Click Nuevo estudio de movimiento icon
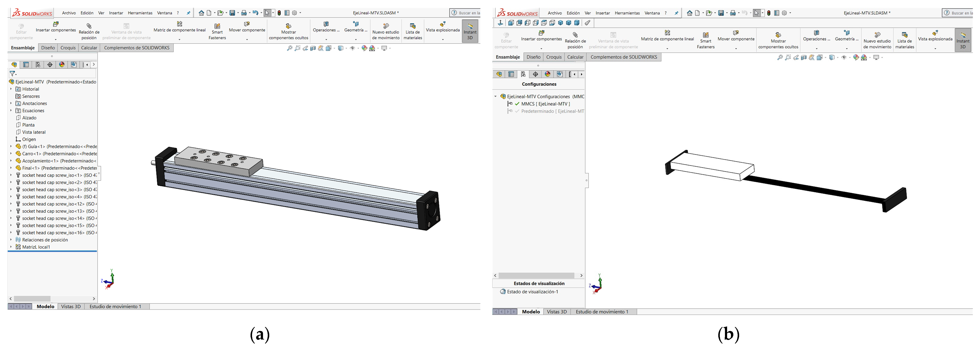This screenshot has height=349, width=980. click(x=386, y=26)
